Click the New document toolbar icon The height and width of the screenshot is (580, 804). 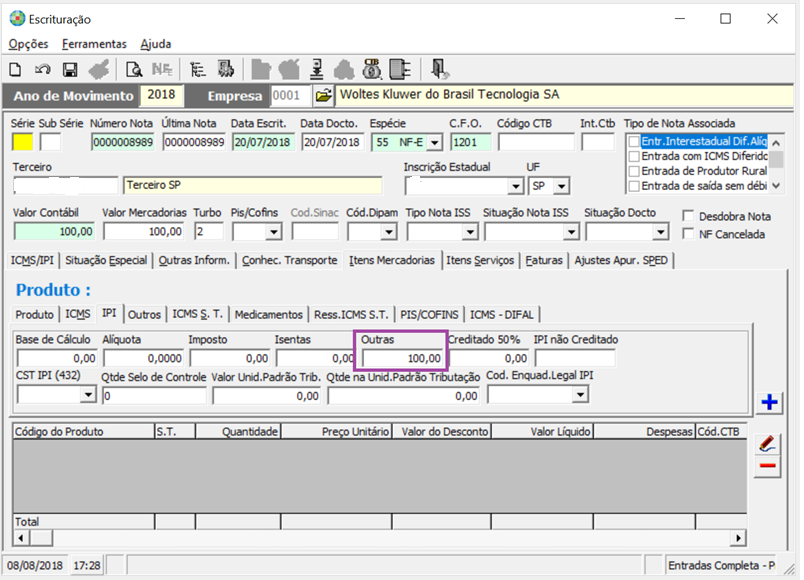click(15, 69)
